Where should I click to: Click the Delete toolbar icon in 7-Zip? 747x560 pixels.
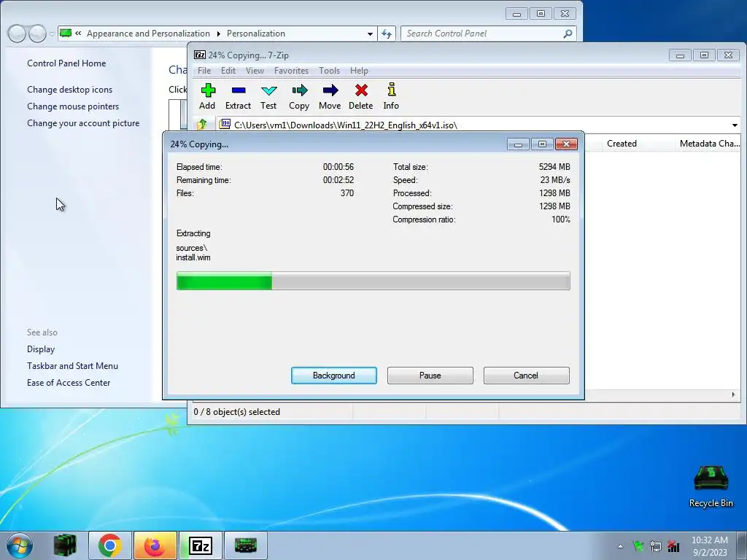coord(360,96)
